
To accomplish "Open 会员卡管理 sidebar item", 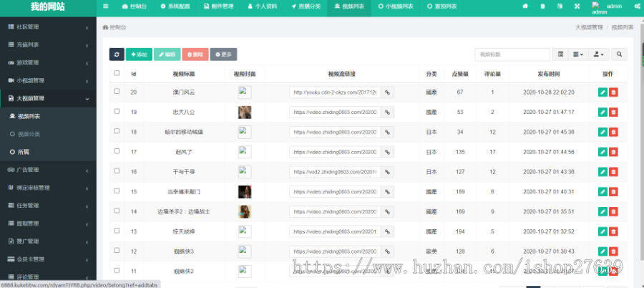I will pos(48,259).
